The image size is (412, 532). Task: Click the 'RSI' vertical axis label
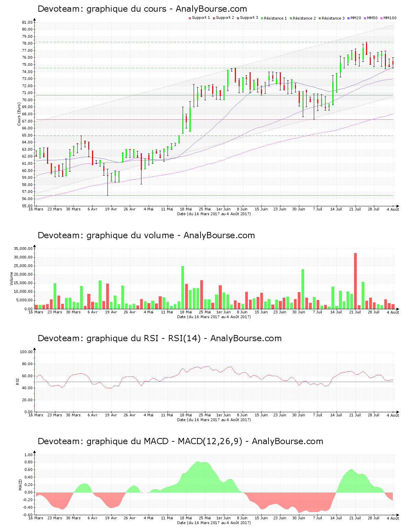[x=18, y=381]
